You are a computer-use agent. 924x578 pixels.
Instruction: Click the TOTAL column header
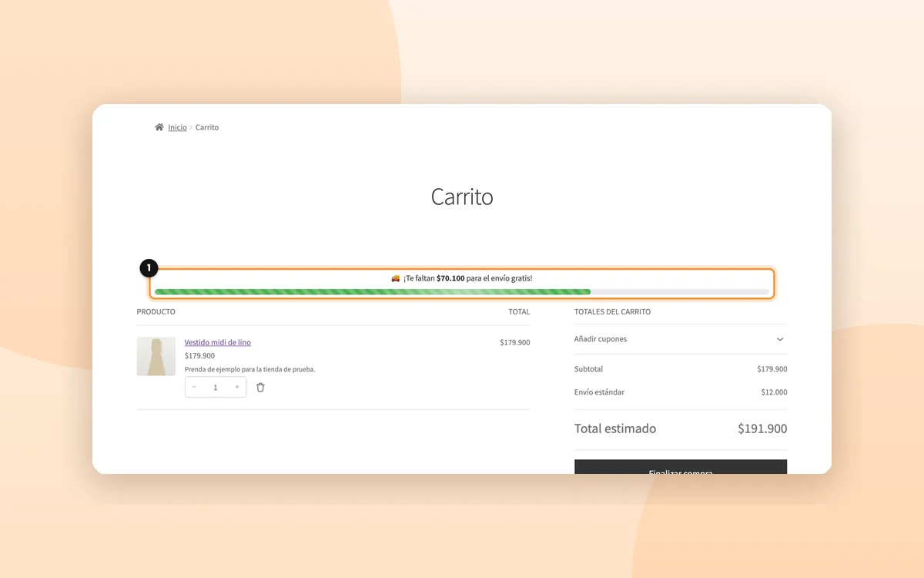point(519,312)
